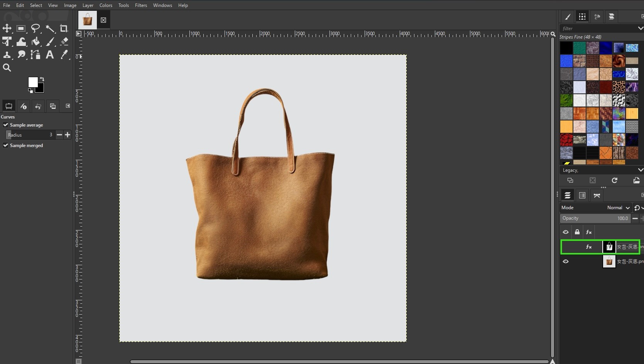Open the image menu at ruler corner

point(79,34)
